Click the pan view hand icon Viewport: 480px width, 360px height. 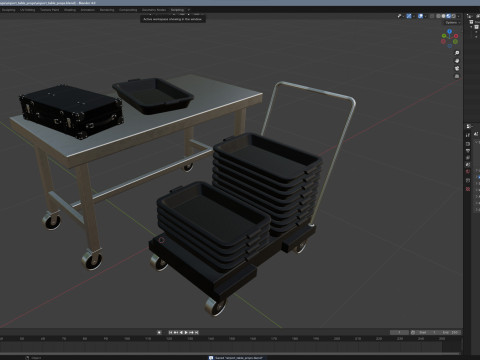pos(457,61)
